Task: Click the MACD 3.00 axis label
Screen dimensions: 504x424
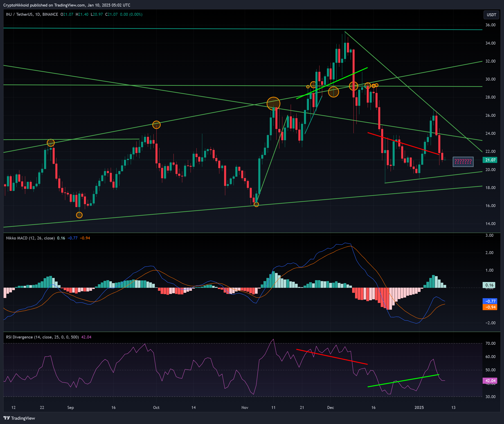Action: 489,235
